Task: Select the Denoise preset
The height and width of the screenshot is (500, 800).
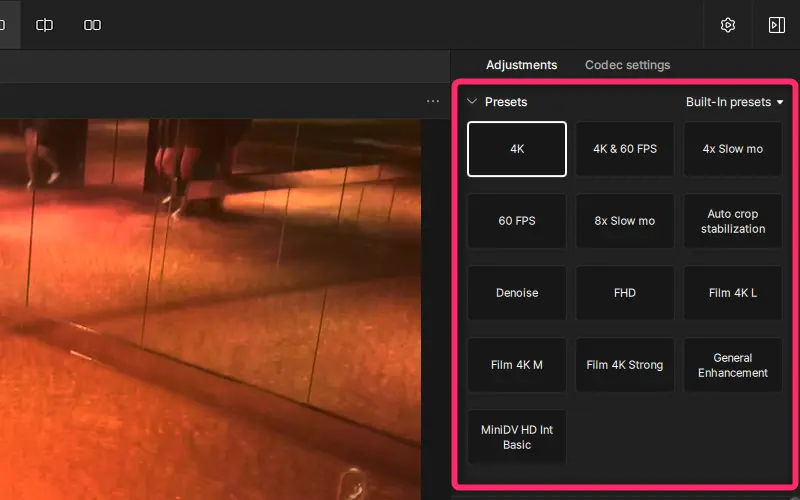Action: (517, 293)
